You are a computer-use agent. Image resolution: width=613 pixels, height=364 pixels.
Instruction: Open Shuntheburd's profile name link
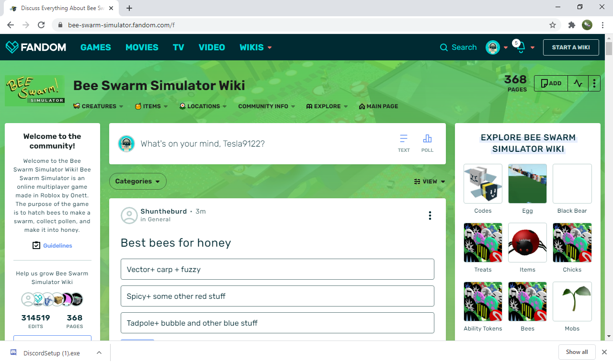pos(163,211)
